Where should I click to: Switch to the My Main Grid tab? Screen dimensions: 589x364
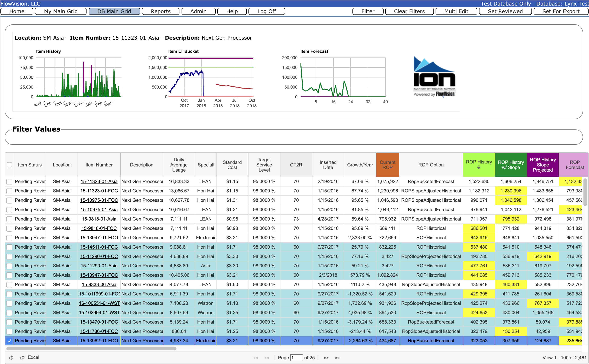click(61, 11)
